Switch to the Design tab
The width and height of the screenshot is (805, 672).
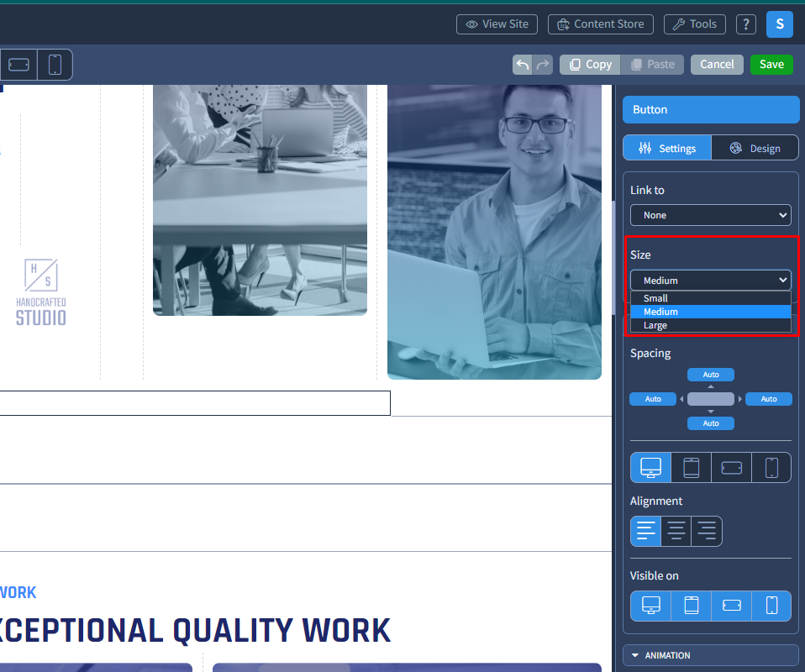pyautogui.click(x=755, y=149)
